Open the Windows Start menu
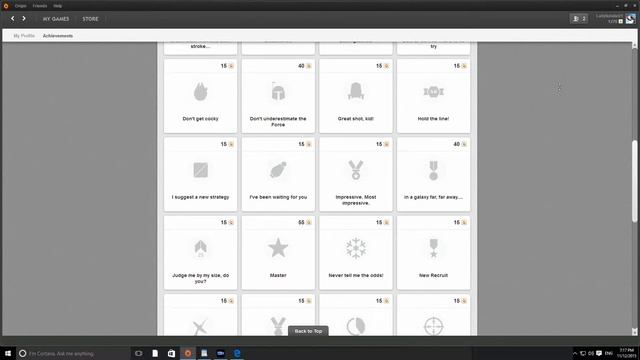Screen dimensions: 640x360 click(x=8, y=353)
